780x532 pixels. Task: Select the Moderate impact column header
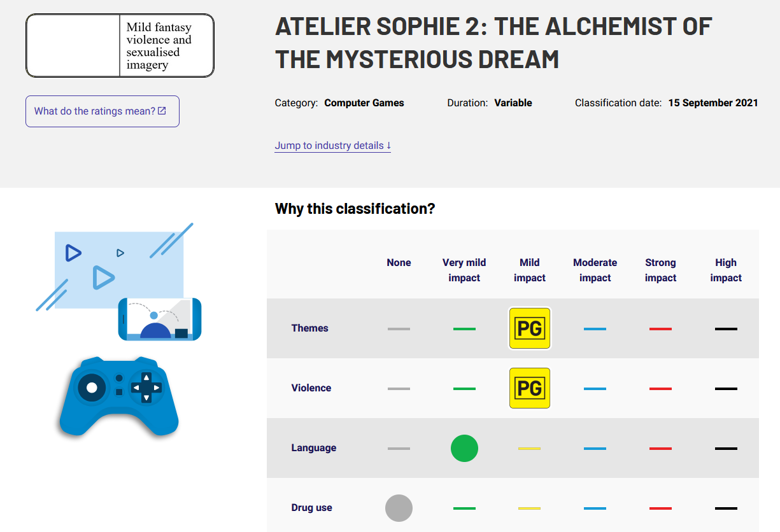click(595, 270)
